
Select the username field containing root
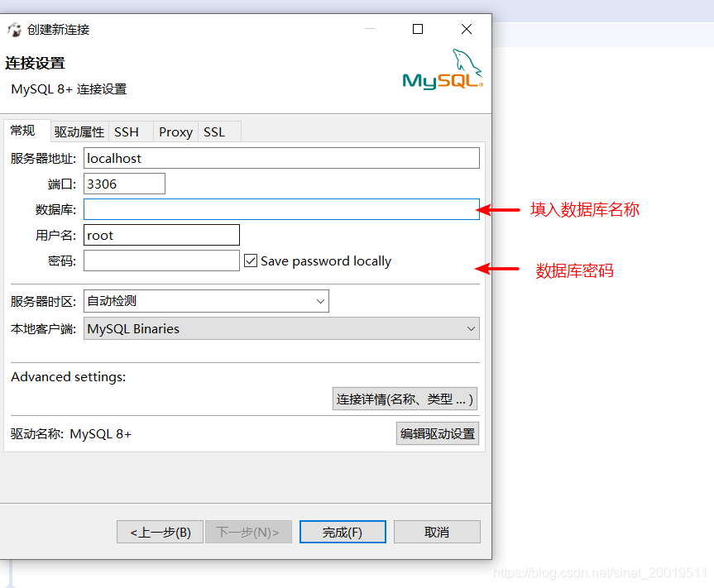[x=161, y=235]
